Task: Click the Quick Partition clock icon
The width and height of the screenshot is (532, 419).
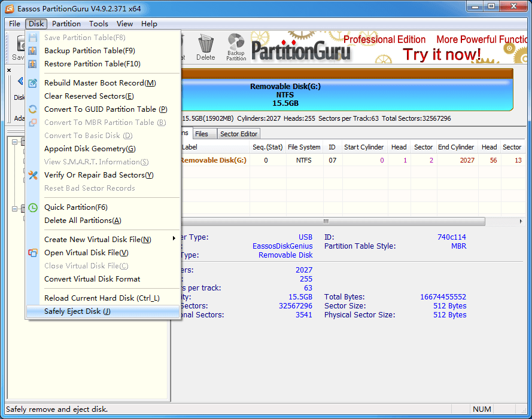Action: 32,207
